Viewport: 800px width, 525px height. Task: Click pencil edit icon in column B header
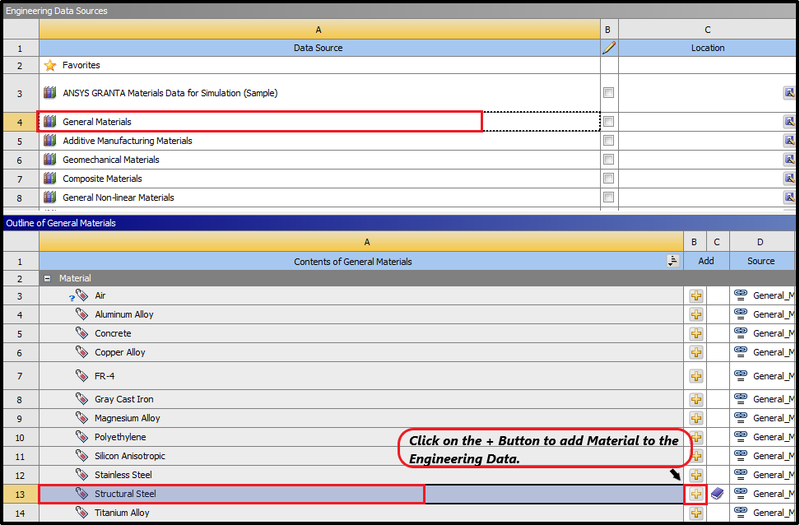(609, 48)
